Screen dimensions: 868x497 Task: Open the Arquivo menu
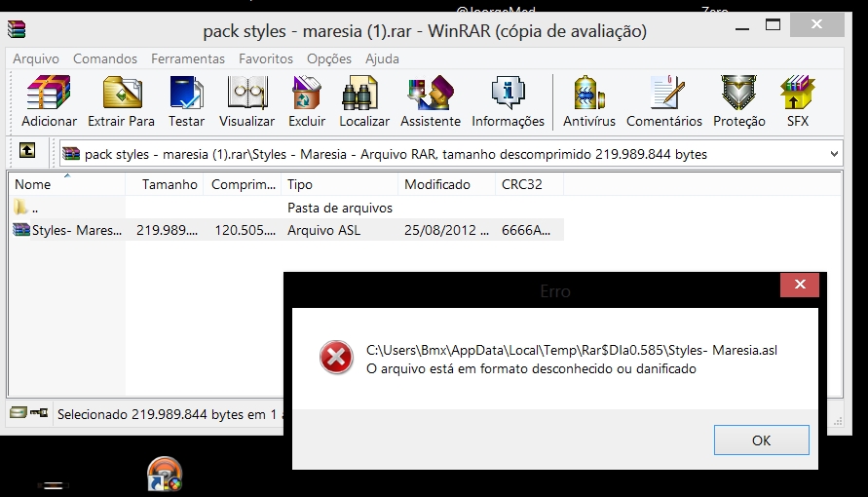point(36,59)
